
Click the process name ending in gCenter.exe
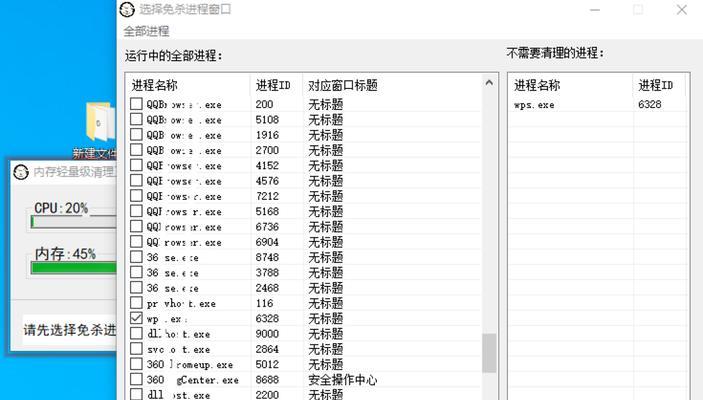[x=193, y=380]
